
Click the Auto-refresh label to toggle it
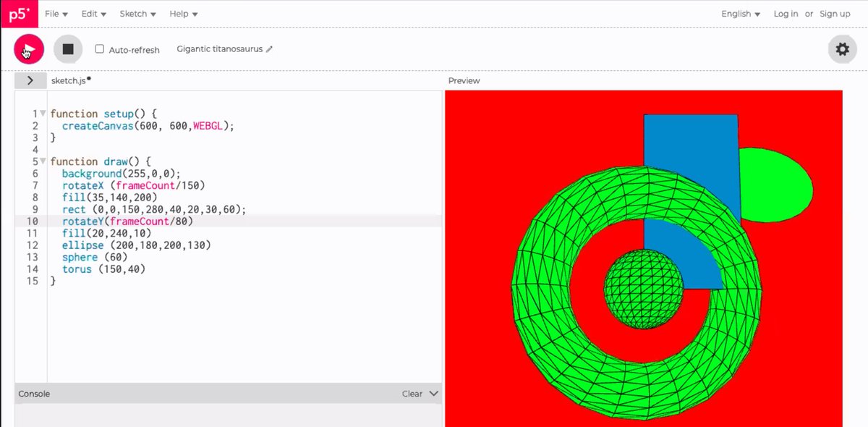[x=134, y=49]
